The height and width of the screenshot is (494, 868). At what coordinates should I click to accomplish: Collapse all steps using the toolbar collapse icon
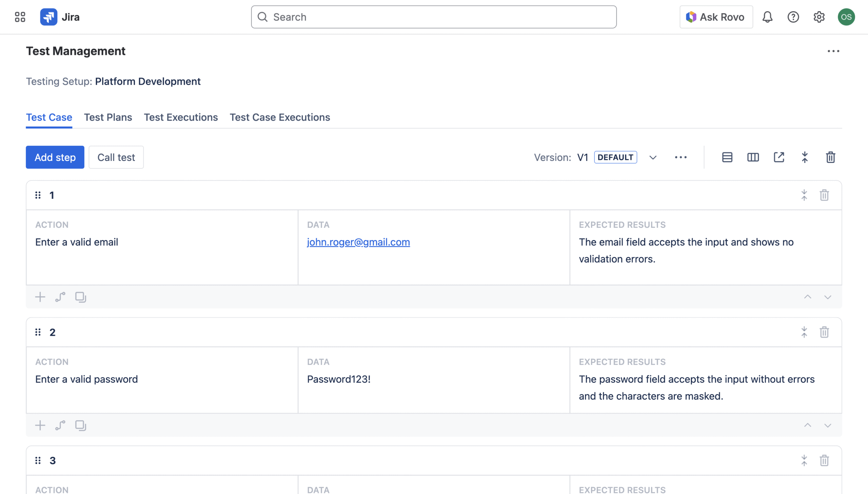coord(805,158)
